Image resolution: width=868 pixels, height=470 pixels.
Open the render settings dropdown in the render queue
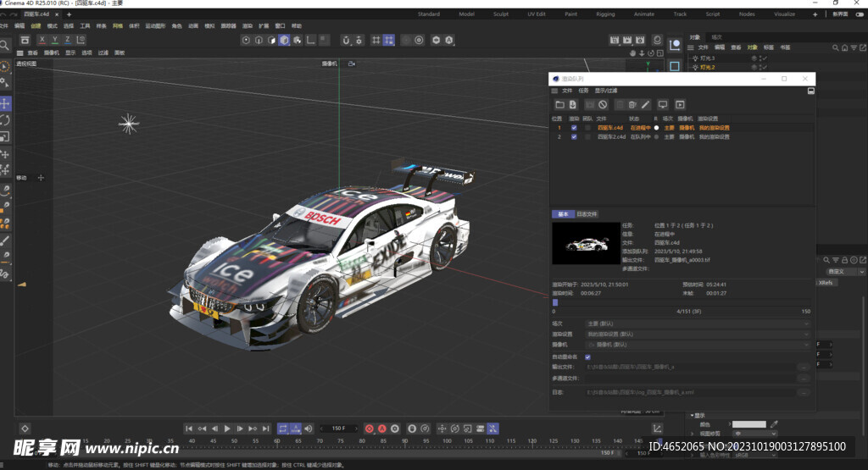(x=698, y=334)
